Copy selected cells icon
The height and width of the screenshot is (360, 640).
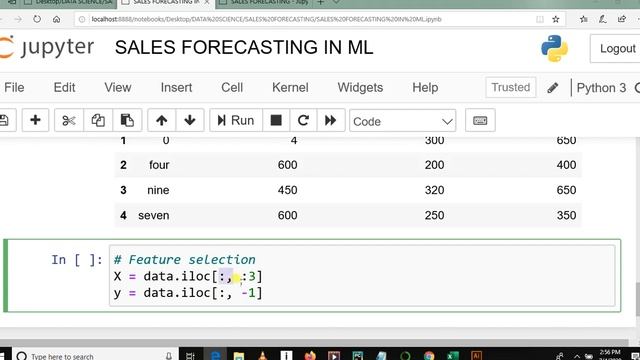[x=98, y=120]
